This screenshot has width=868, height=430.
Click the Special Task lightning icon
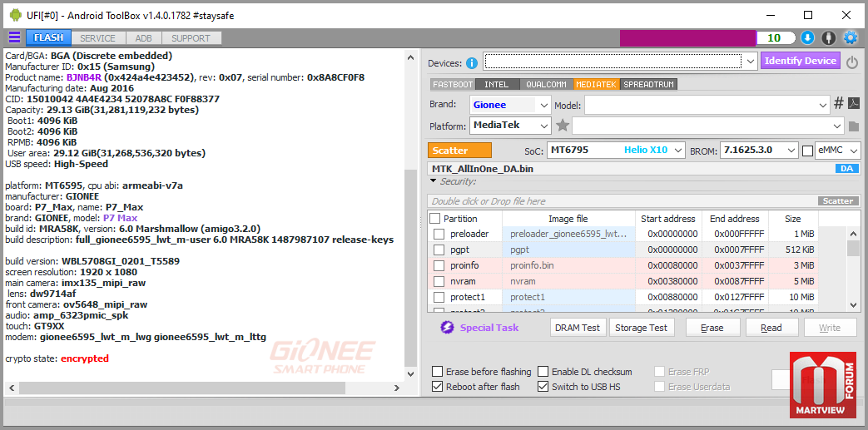447,328
